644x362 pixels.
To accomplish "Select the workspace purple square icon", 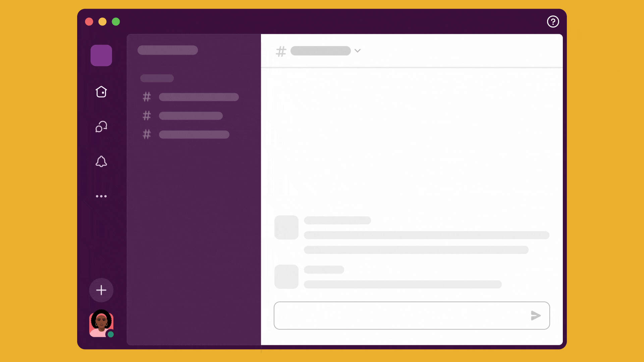I will [101, 55].
